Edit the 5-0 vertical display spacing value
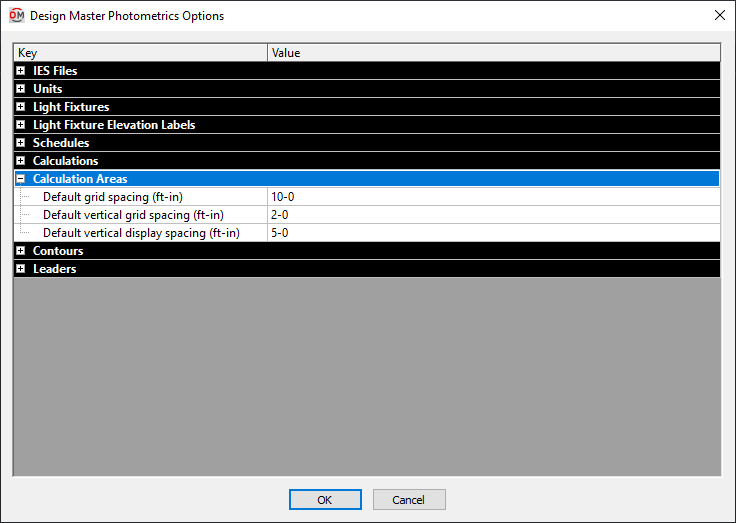 [494, 233]
